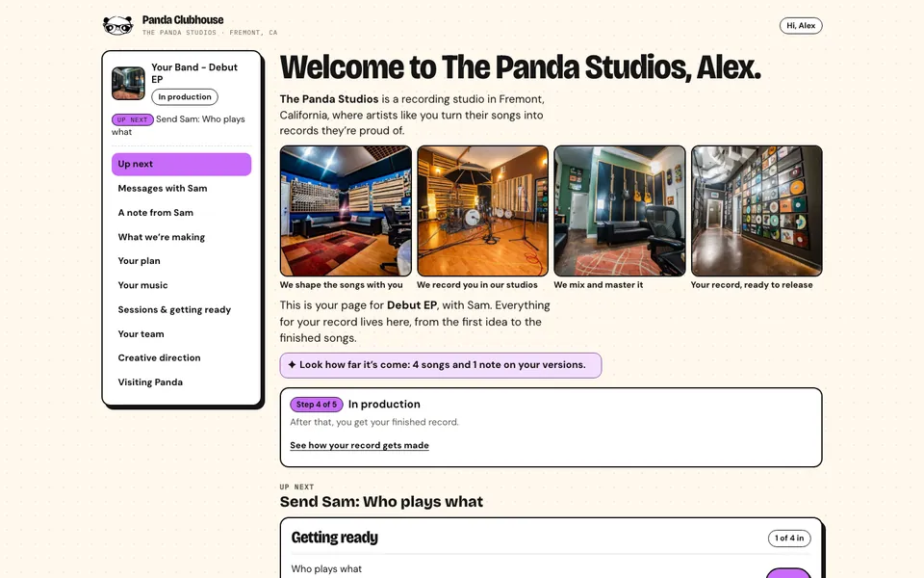Screen dimensions: 924x578
Task: Click caption We shape the songs with you
Action: click(341, 285)
